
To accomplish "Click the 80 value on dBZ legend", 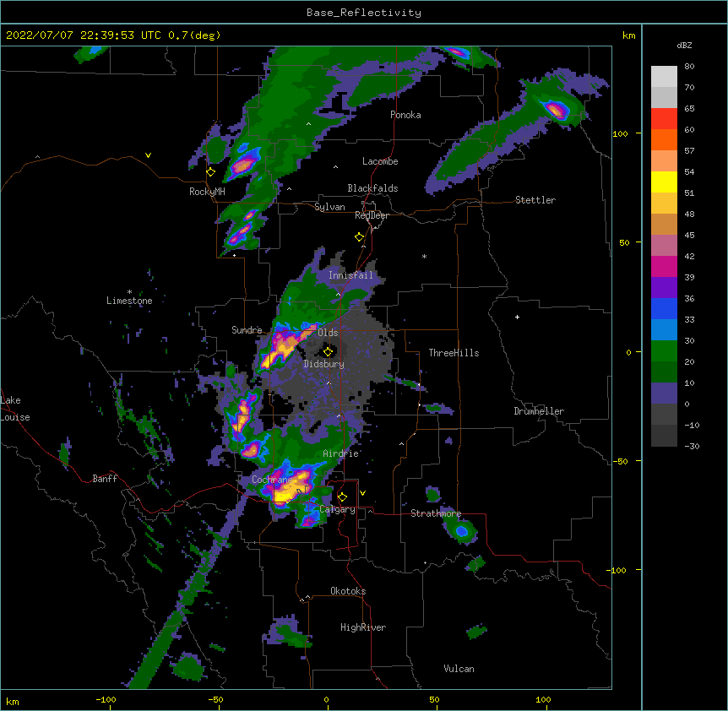I will click(689, 67).
